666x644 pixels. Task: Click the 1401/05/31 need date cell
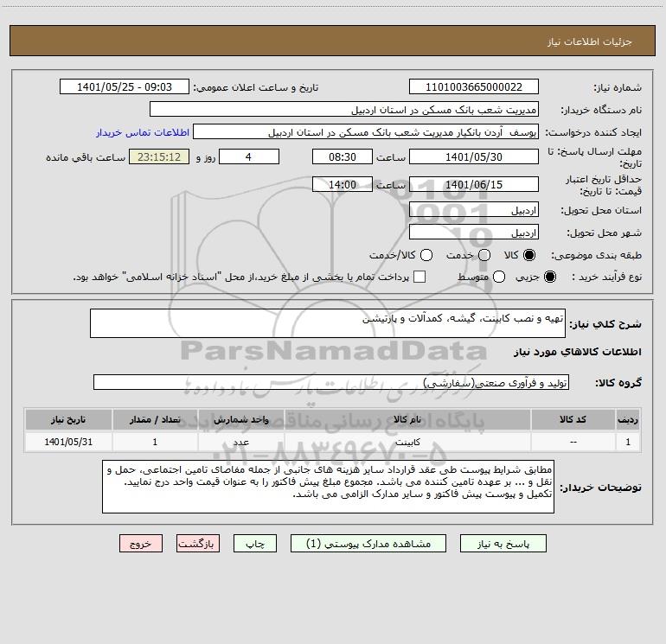click(x=68, y=442)
